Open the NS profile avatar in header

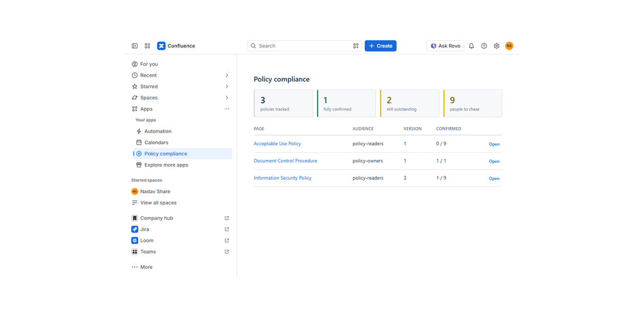click(x=509, y=46)
